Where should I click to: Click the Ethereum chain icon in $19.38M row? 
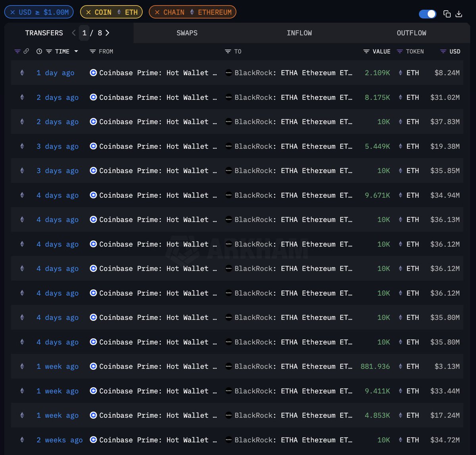22,146
